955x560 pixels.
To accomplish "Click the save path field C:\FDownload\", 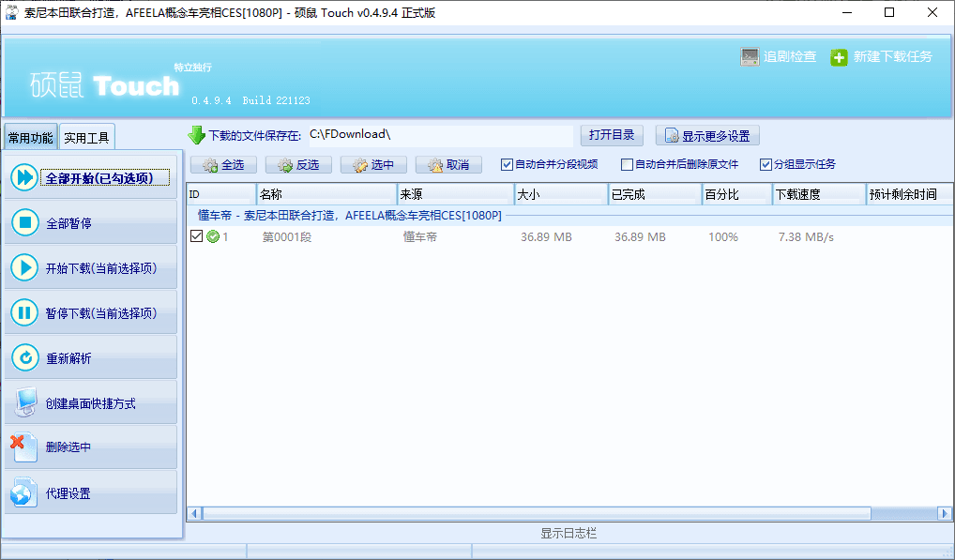I will (440, 135).
